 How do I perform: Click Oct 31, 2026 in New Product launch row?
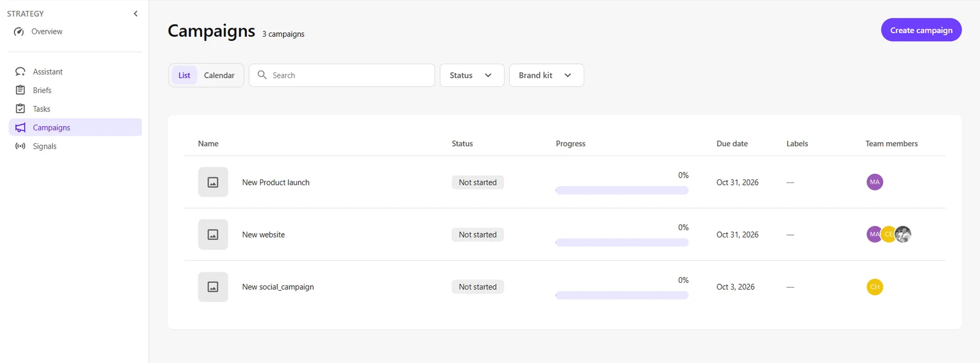[x=737, y=182]
